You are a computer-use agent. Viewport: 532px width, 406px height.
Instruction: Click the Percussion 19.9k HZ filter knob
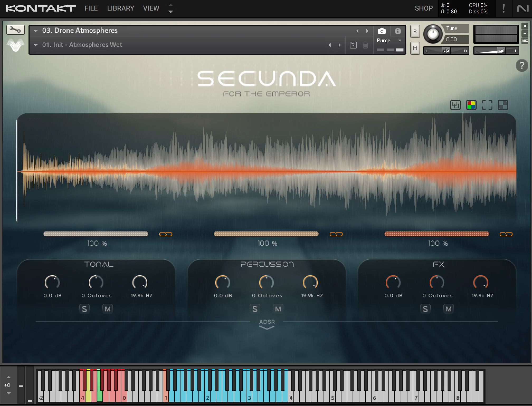coord(310,282)
